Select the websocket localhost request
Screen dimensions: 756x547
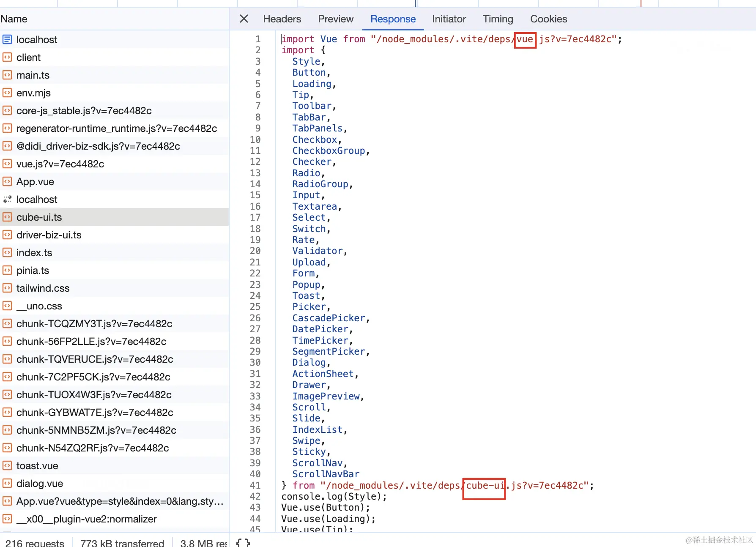(x=115, y=200)
